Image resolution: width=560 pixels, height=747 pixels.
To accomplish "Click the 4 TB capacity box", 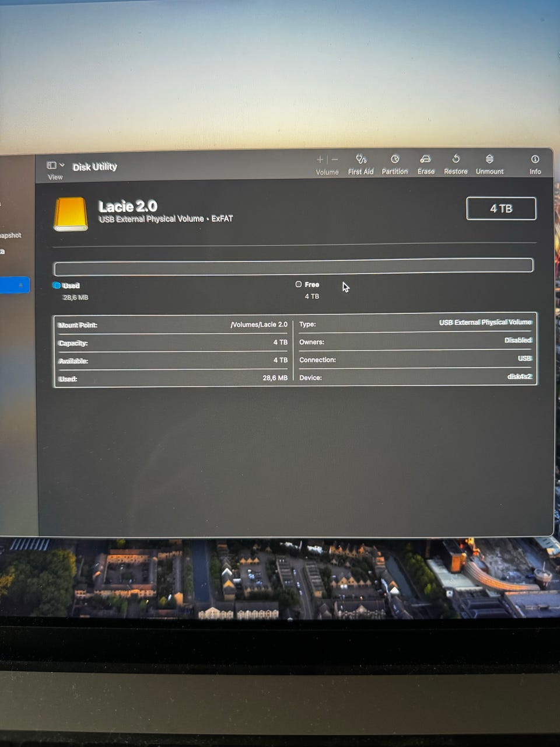I will tap(501, 208).
